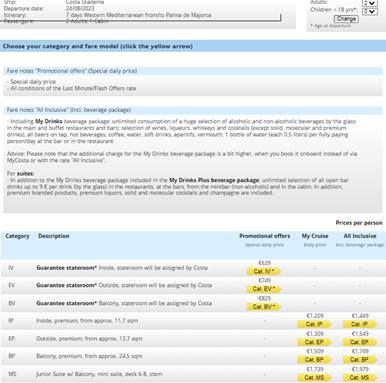The image size is (386, 383).
Task: Click the MS category code cell
Action: 12,374
